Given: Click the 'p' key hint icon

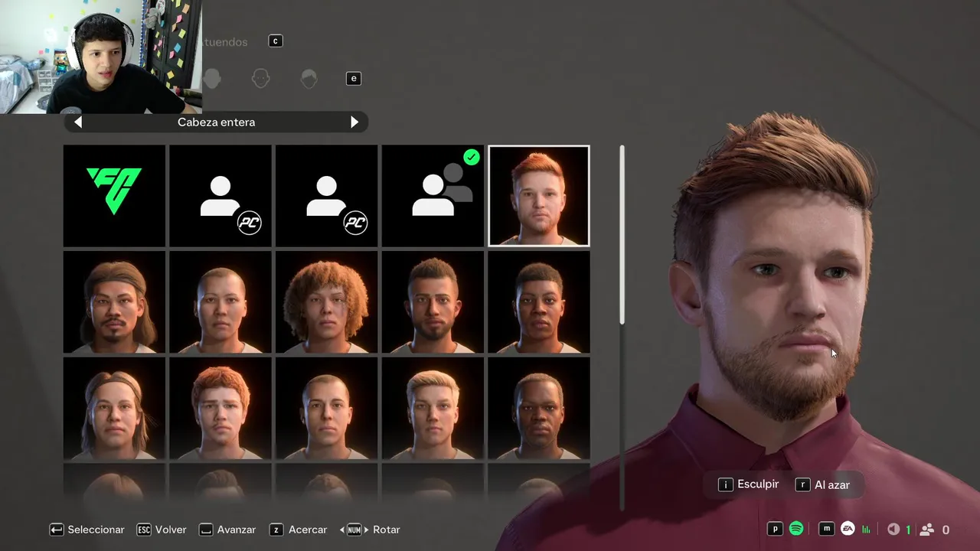Looking at the screenshot, I should click(776, 529).
